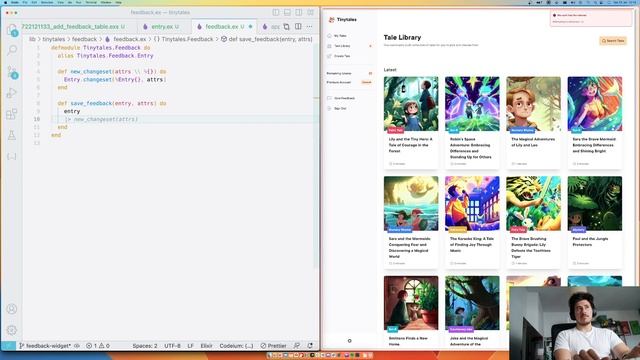640x360 pixels.
Task: Close the unsaved feedback.ex tab dot
Action: 251,27
